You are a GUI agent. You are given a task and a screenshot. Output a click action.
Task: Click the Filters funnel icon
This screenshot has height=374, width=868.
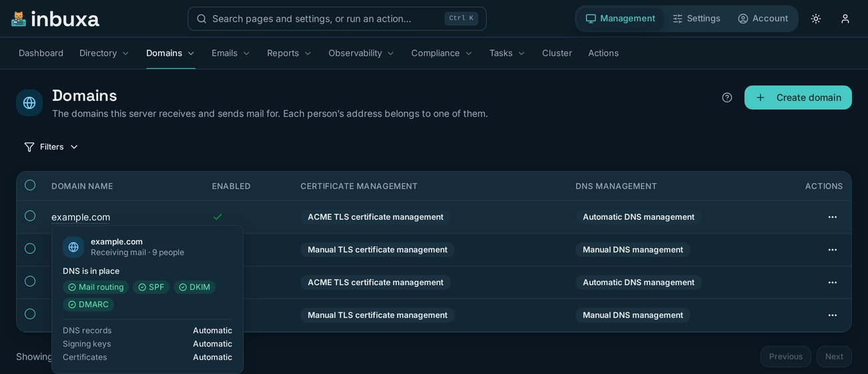pyautogui.click(x=29, y=147)
